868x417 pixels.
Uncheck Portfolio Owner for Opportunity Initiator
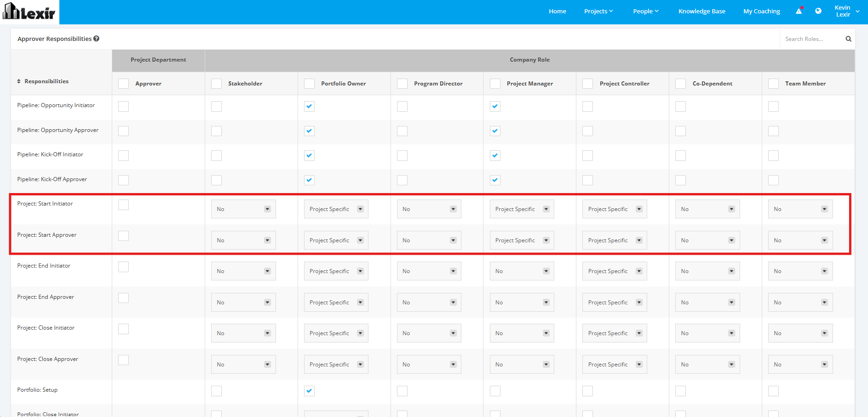(309, 106)
